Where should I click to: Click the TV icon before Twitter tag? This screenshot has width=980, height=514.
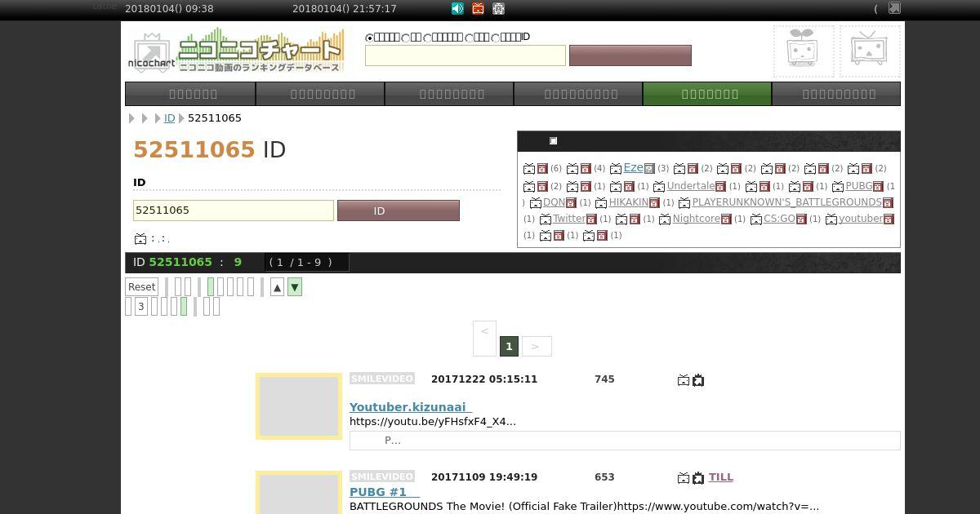tap(546, 219)
